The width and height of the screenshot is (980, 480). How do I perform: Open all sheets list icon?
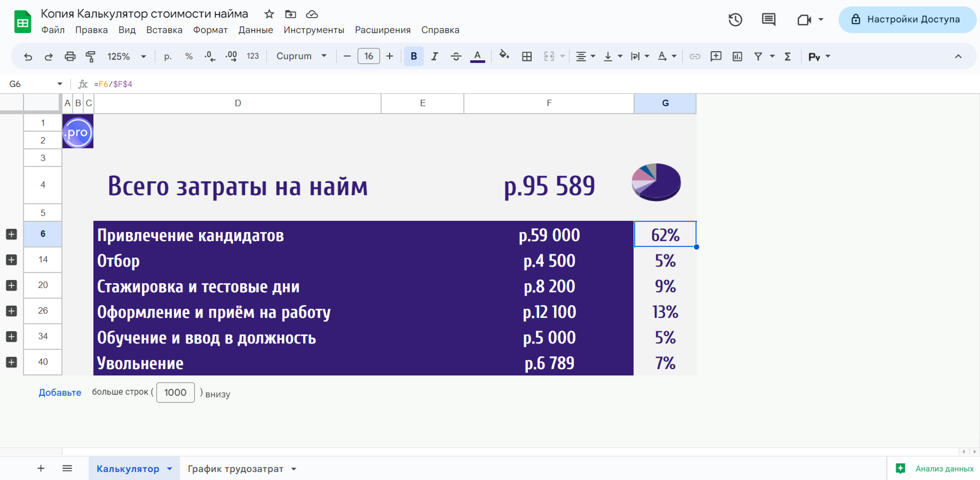pos(67,468)
